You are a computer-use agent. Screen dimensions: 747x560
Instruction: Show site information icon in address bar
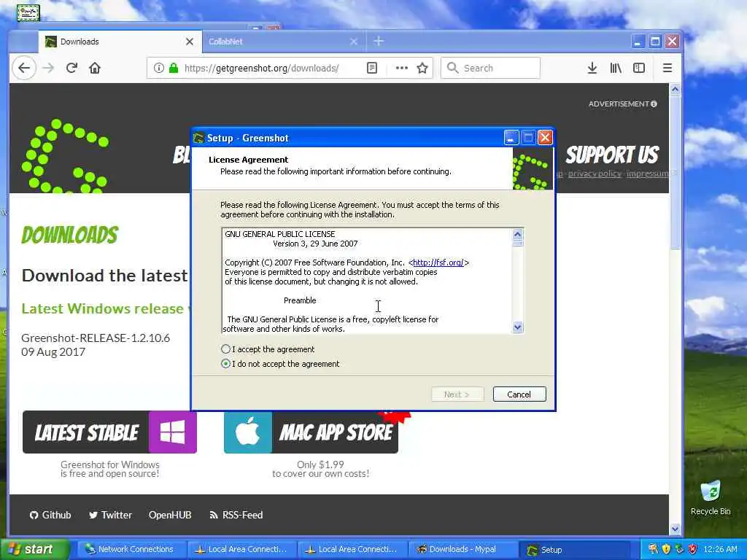coord(158,68)
